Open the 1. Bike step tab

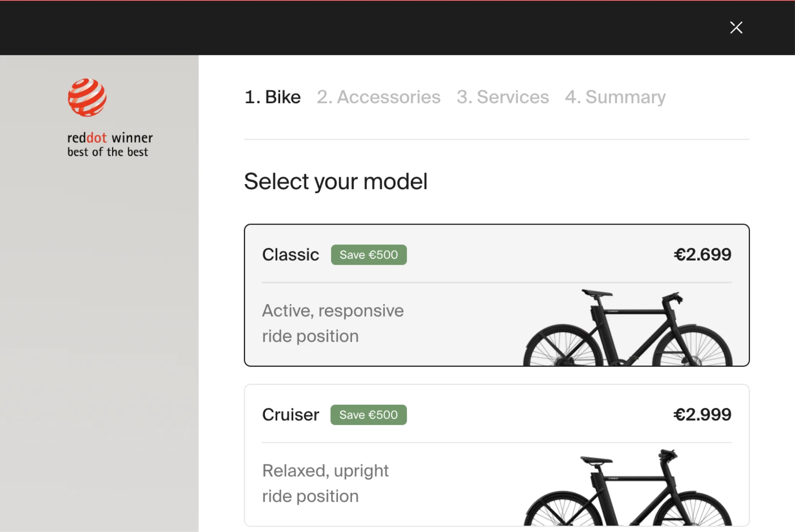[273, 97]
